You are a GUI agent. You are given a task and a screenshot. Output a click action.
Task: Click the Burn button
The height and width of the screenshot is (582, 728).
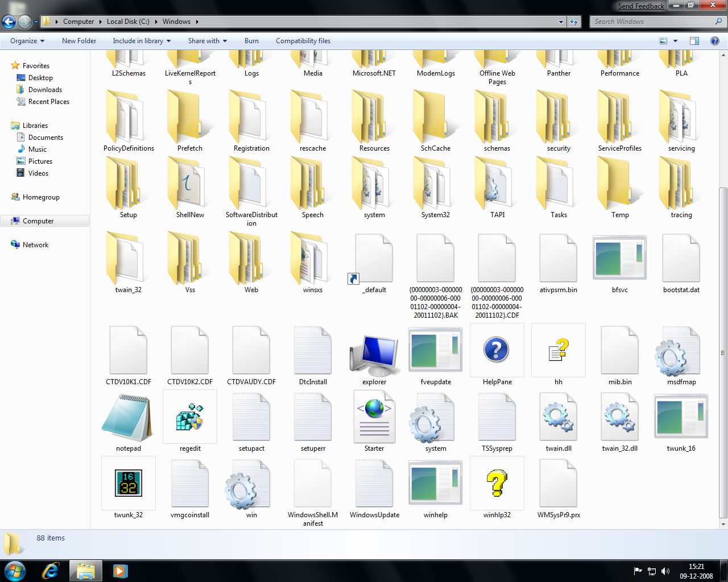(251, 41)
